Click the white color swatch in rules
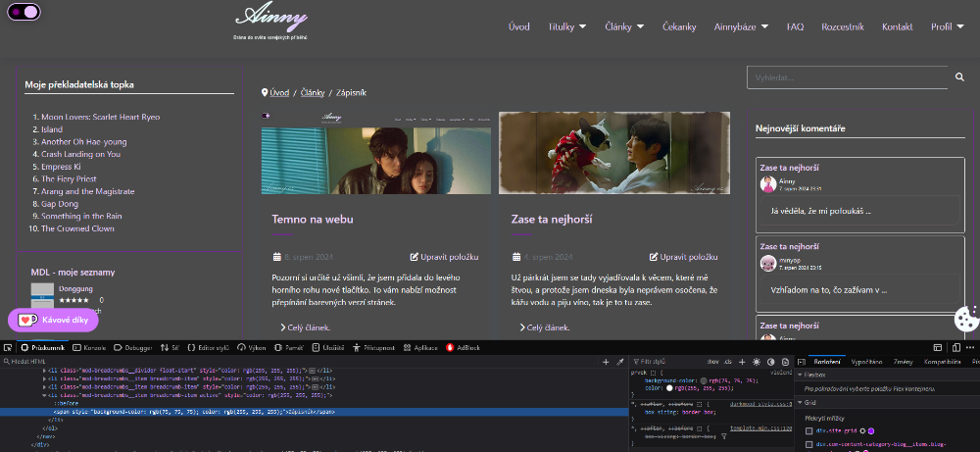 pyautogui.click(x=670, y=387)
